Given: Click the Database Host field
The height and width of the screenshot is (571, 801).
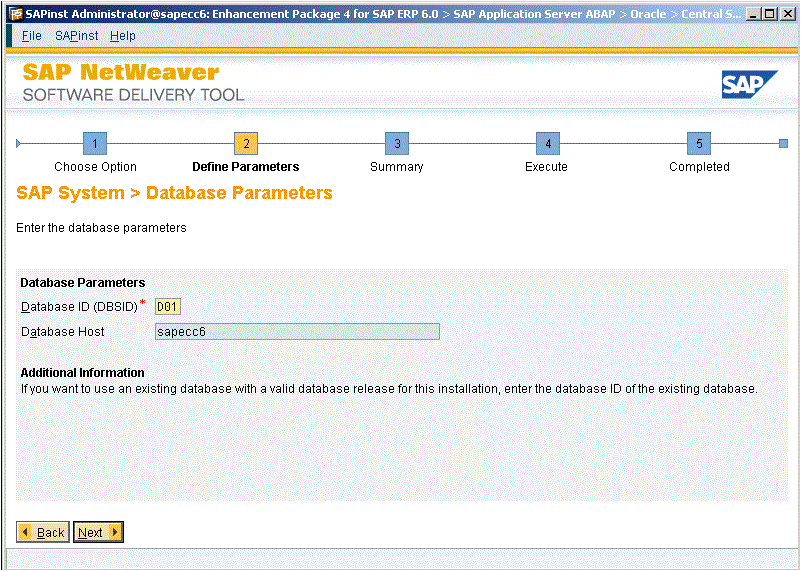Looking at the screenshot, I should coord(297,332).
